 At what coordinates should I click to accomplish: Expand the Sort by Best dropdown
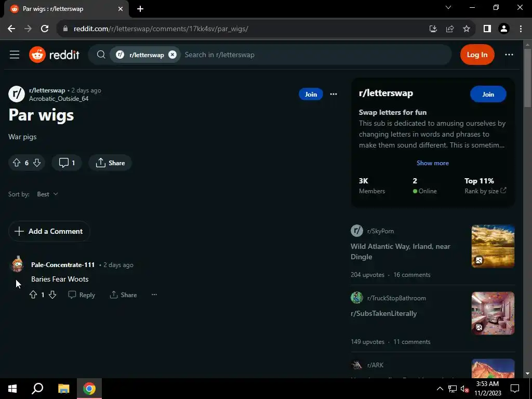(47, 194)
